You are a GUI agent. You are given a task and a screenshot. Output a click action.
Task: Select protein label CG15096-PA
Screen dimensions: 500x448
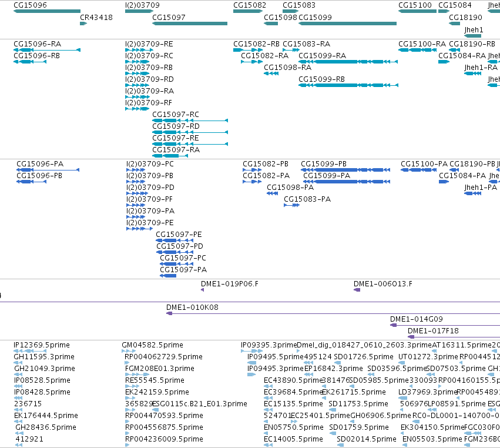[x=40, y=164]
